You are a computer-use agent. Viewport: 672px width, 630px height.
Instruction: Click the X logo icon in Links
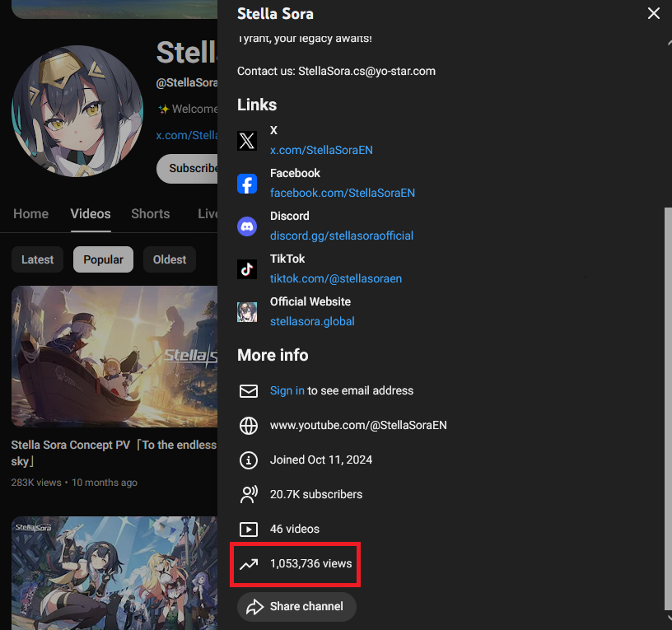(x=247, y=141)
